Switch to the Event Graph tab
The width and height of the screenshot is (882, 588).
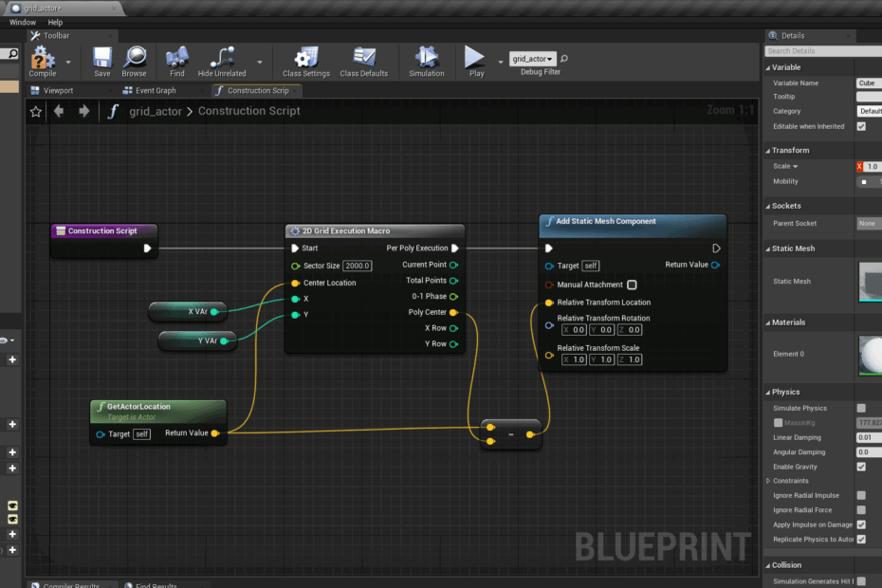coord(156,91)
